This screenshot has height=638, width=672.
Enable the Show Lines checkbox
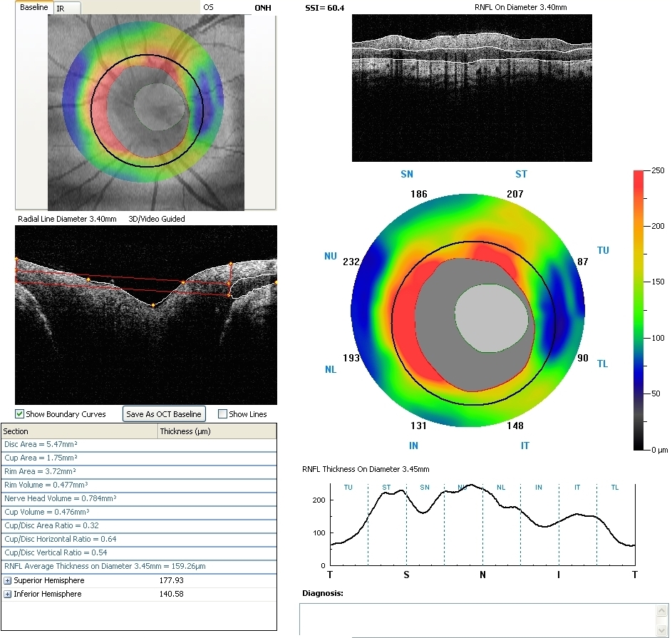coord(223,414)
